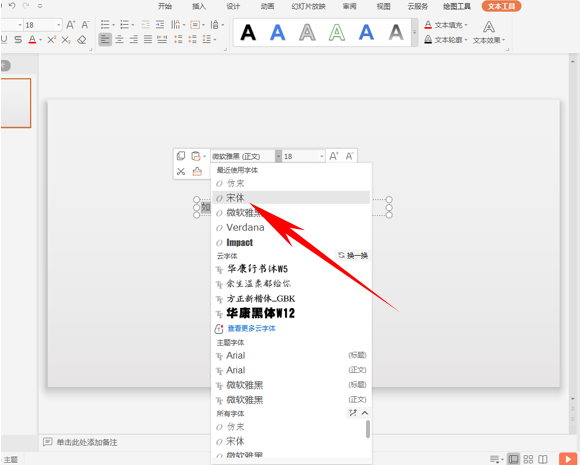Toggle right text alignment

[x=134, y=39]
